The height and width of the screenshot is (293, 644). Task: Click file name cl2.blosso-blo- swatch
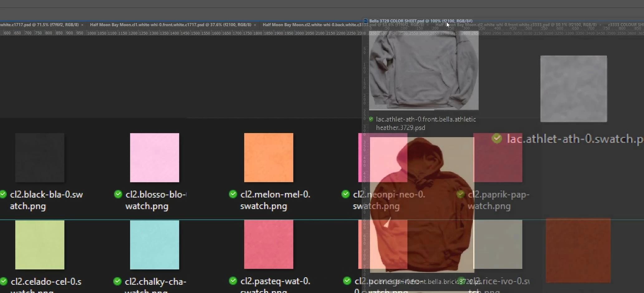click(156, 200)
